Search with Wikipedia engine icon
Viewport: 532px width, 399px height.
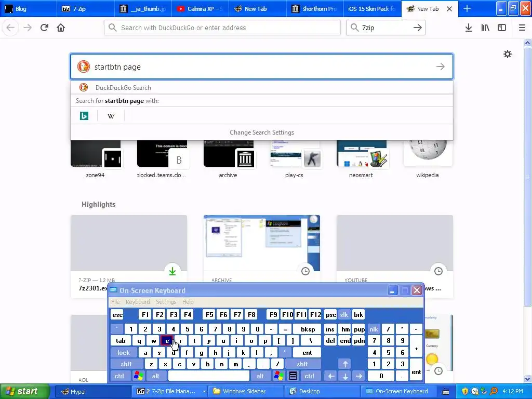[x=111, y=116]
